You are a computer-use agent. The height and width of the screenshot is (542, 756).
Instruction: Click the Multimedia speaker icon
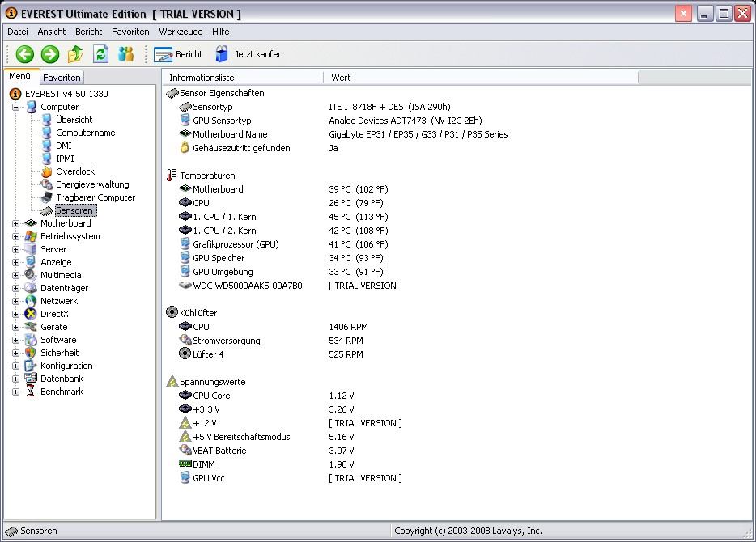pyautogui.click(x=31, y=275)
